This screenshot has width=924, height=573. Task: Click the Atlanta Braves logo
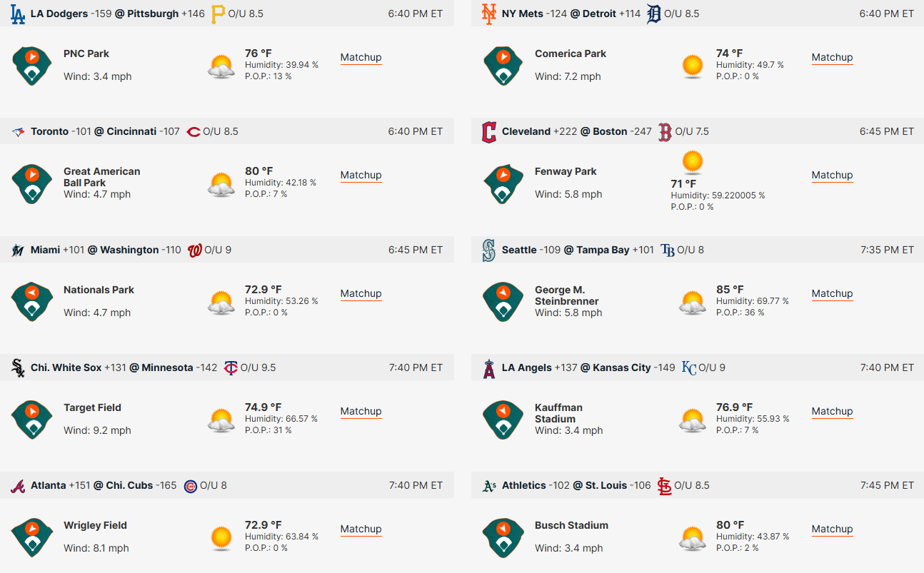(x=18, y=486)
